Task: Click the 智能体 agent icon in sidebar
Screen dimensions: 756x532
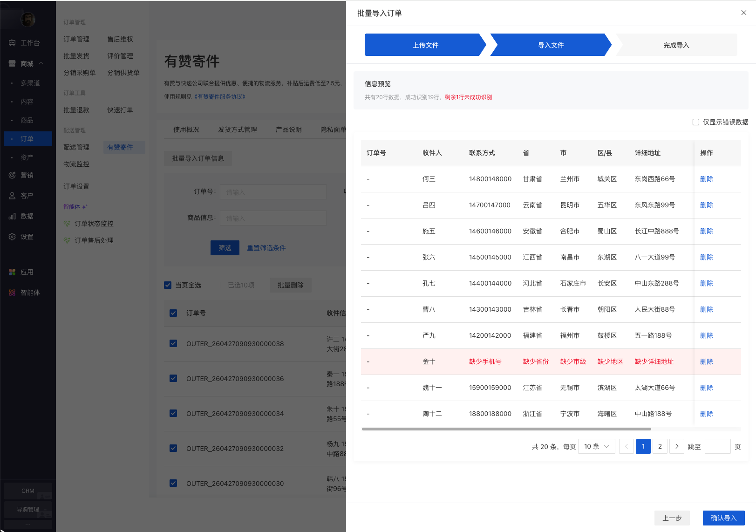Action: click(12, 293)
